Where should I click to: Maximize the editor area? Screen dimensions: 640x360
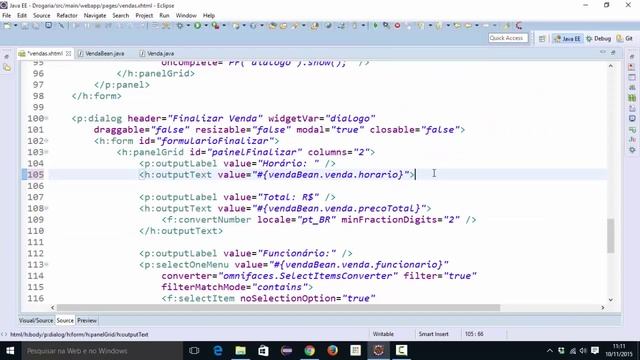point(613,52)
